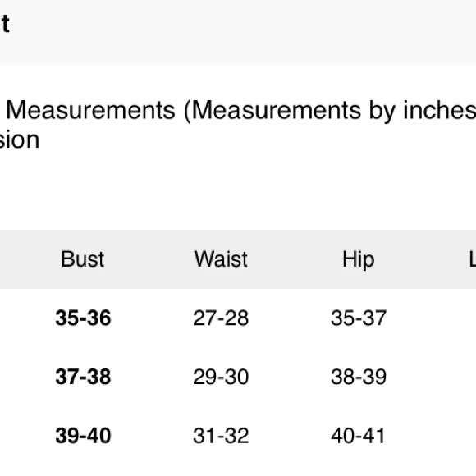Click the cut-off L column header

(x=473, y=259)
